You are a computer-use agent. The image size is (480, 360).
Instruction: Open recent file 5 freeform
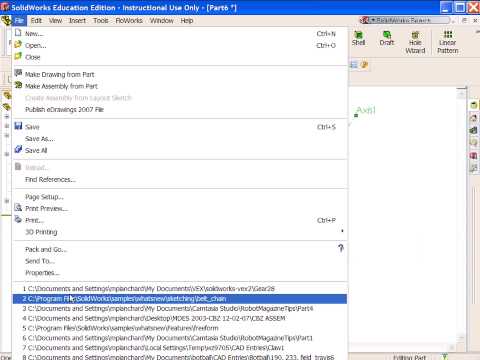180,328
